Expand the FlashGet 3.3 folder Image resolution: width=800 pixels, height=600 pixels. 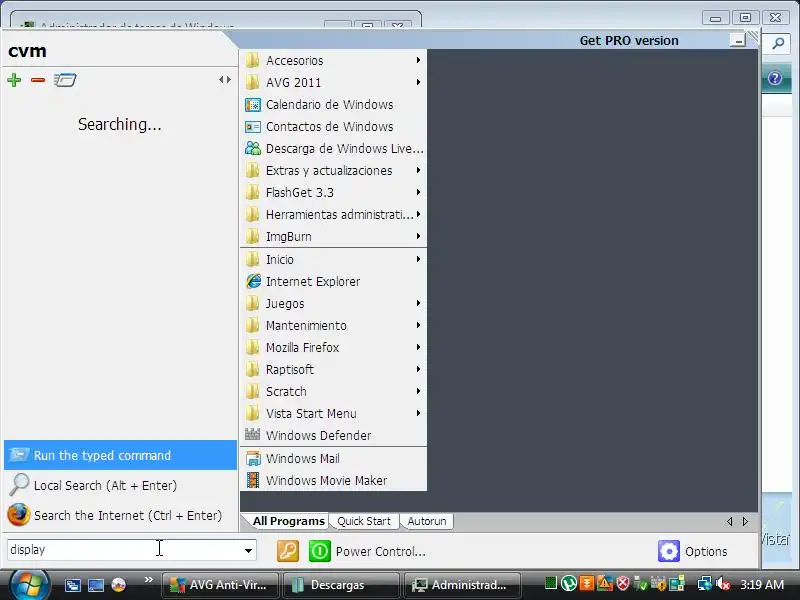[333, 192]
